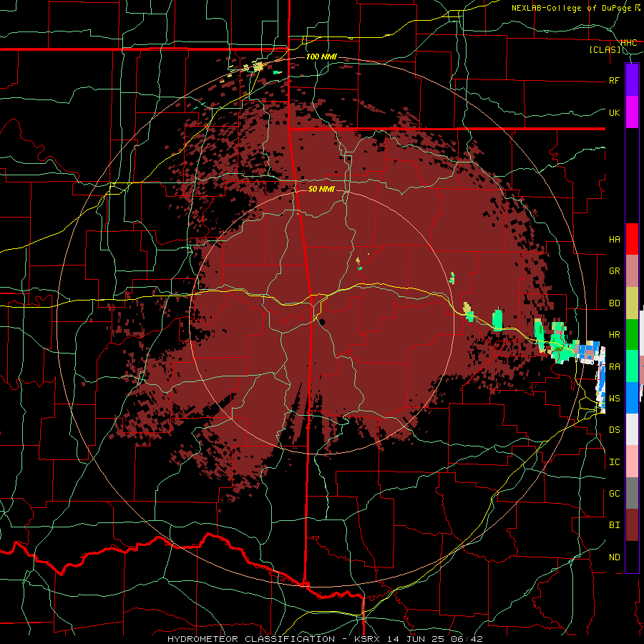Click the blue WS legend color swatch
The image size is (644, 644).
click(632, 398)
